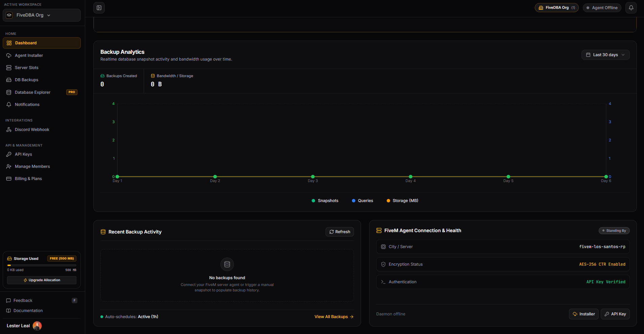The height and width of the screenshot is (334, 644).
Task: Click the Recent Backup Activity database icon
Action: tap(103, 232)
